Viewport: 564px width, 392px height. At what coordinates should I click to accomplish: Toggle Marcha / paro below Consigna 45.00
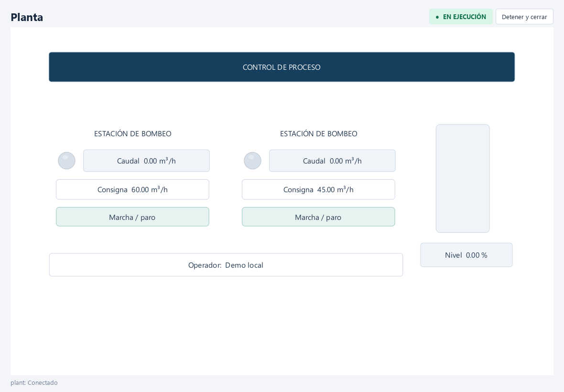(318, 217)
